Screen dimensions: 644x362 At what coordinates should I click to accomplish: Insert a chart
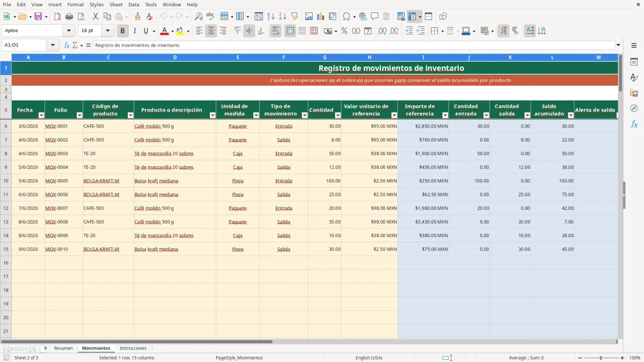tap(321, 17)
